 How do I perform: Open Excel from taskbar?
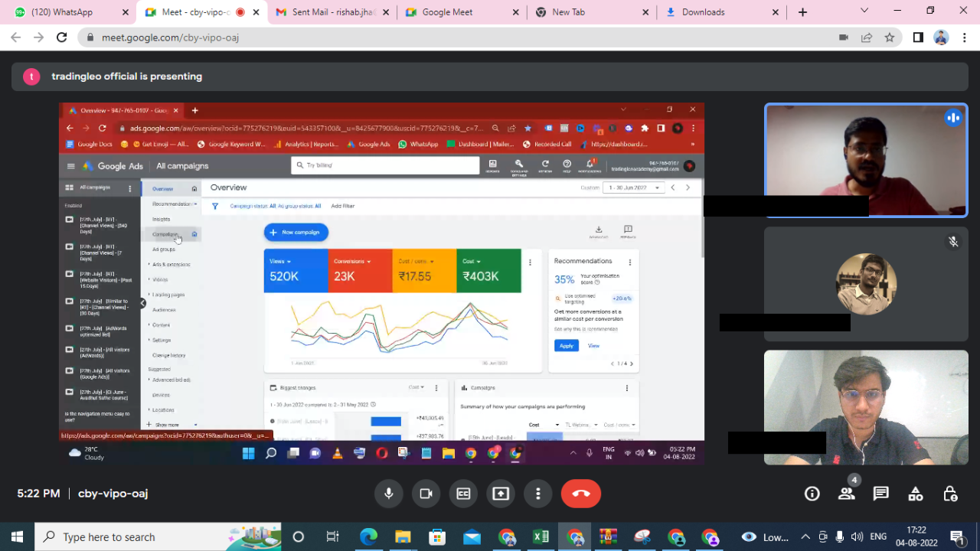(541, 537)
